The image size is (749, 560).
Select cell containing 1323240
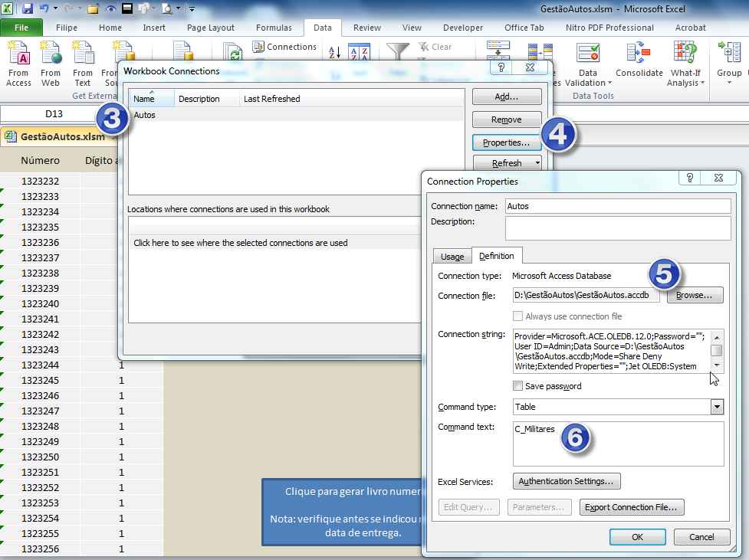[x=40, y=303]
